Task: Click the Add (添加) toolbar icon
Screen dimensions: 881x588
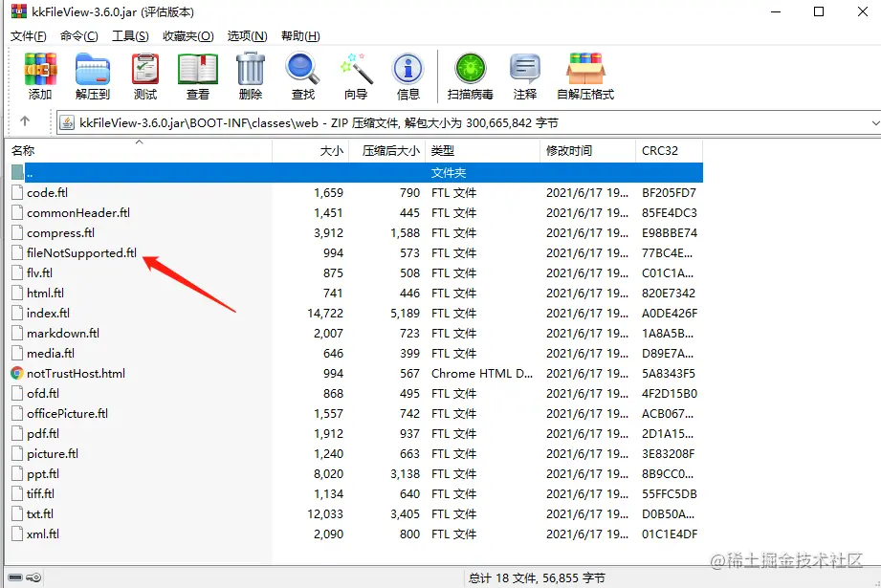Action: pos(40,69)
